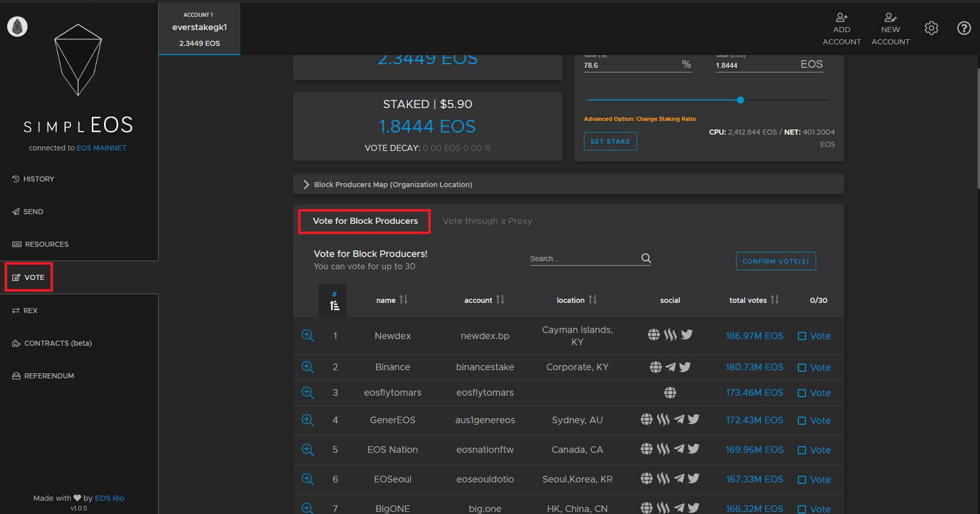The height and width of the screenshot is (514, 980).
Task: Click the search magnifier icon
Action: (646, 259)
